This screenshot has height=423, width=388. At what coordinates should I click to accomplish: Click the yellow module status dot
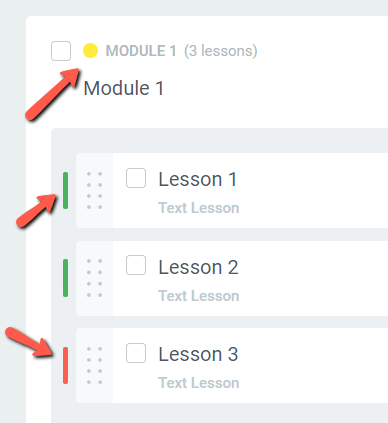pos(90,51)
